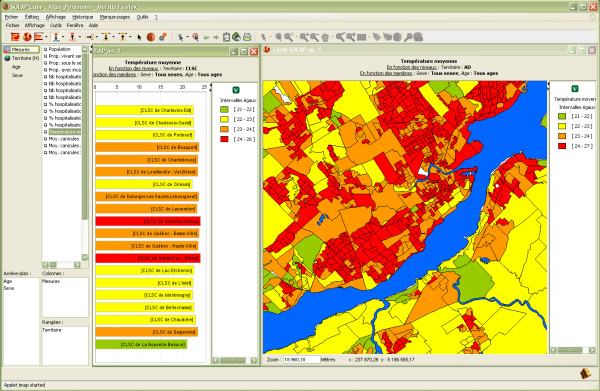Click 'En fonction des membres' in map window
The width and height of the screenshot is (600, 391).
click(x=386, y=73)
